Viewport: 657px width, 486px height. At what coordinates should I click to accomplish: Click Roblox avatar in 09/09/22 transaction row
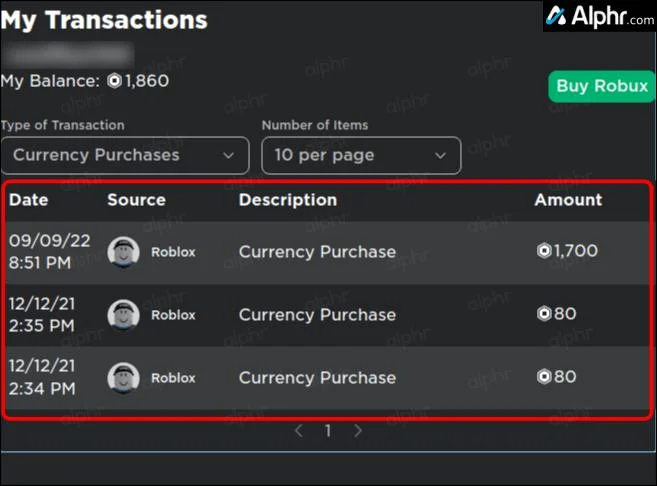click(x=122, y=252)
